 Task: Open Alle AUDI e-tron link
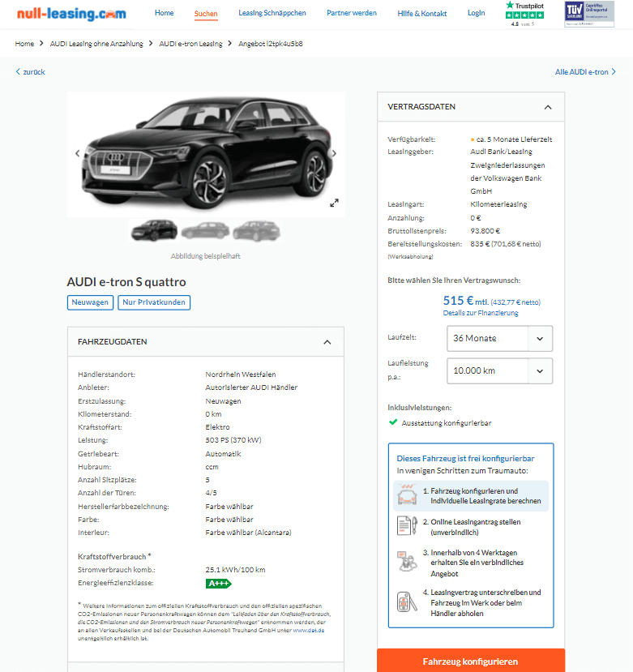[582, 72]
